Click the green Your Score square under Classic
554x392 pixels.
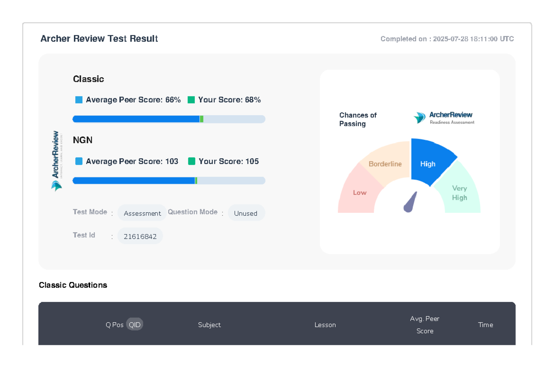(191, 100)
